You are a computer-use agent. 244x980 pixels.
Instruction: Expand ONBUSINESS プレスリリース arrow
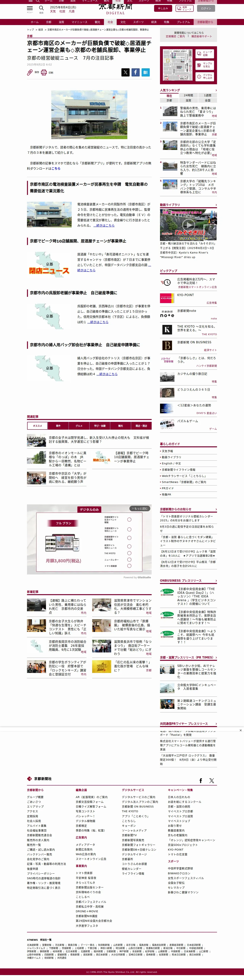(216, 581)
